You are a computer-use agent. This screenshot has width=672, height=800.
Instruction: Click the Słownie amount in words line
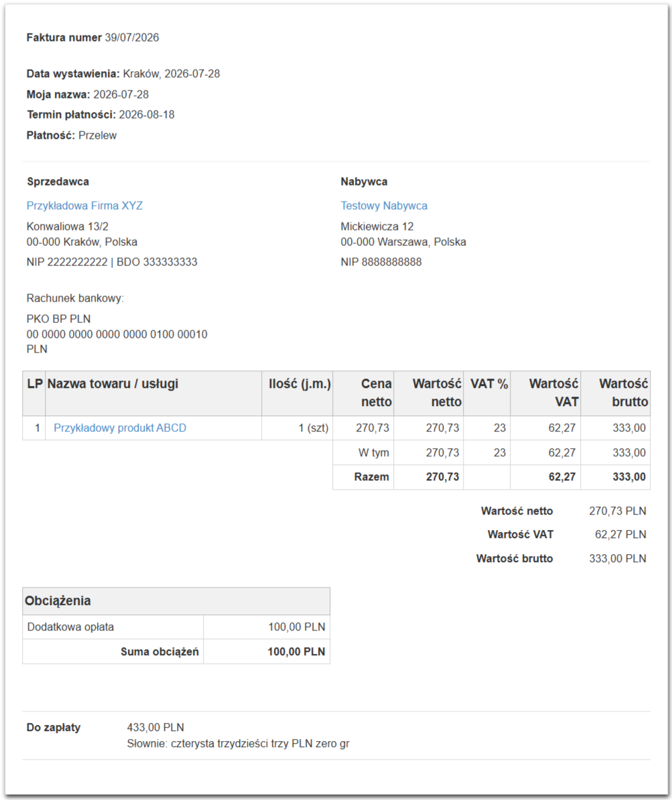click(239, 744)
